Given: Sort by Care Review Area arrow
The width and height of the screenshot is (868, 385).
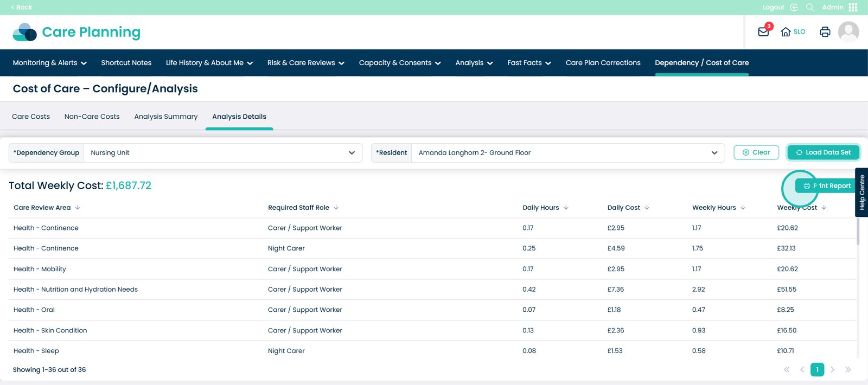Looking at the screenshot, I should click(78, 208).
